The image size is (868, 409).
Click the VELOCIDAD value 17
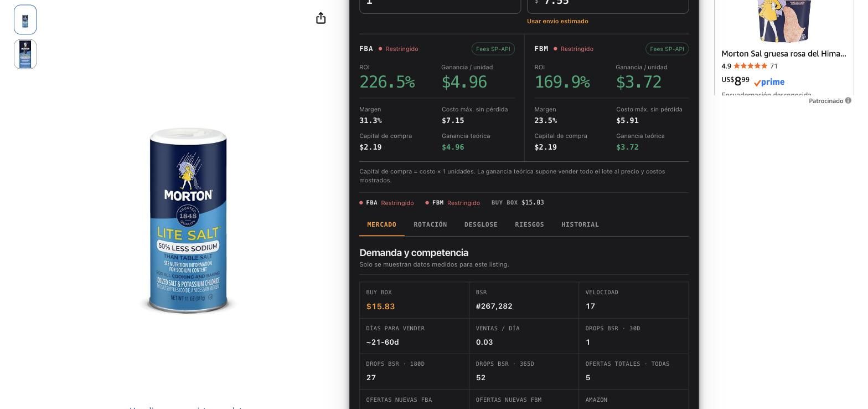pyautogui.click(x=590, y=306)
